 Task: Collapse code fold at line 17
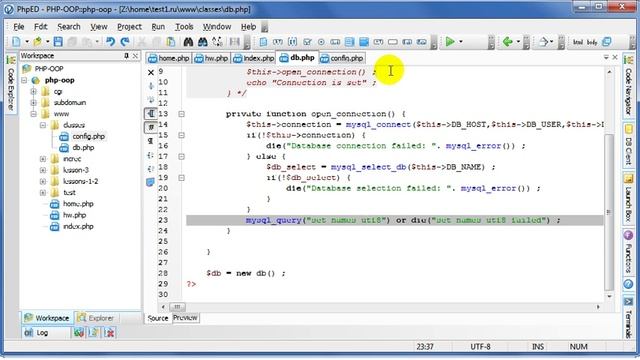coord(182,156)
